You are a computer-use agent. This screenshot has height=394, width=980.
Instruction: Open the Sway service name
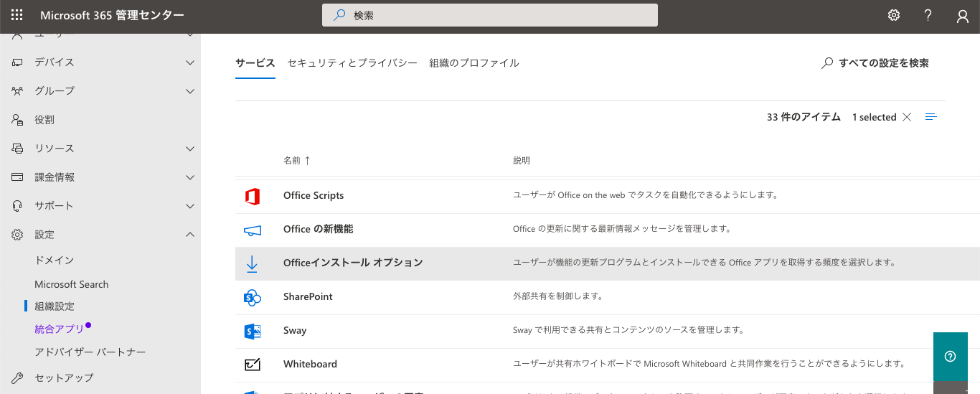point(295,330)
